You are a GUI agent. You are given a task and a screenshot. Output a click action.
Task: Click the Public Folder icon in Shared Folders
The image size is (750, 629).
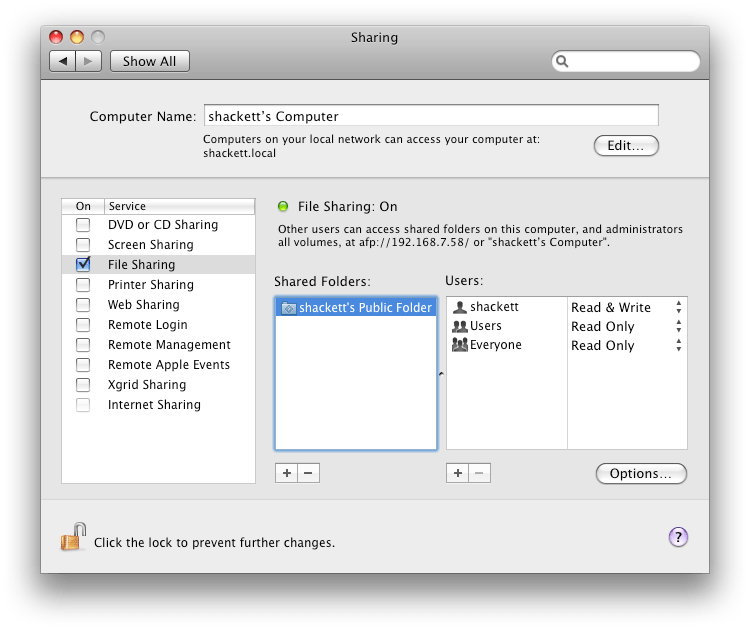[x=288, y=308]
